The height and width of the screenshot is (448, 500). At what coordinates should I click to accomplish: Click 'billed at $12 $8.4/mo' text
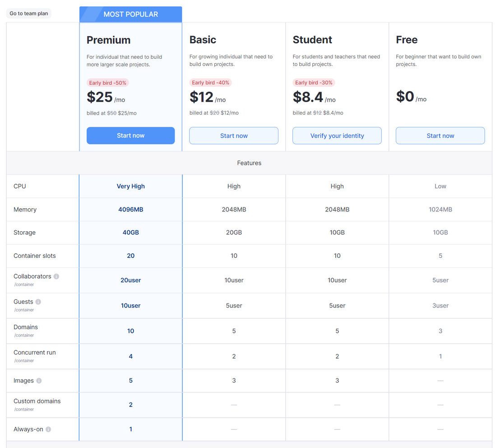[318, 113]
